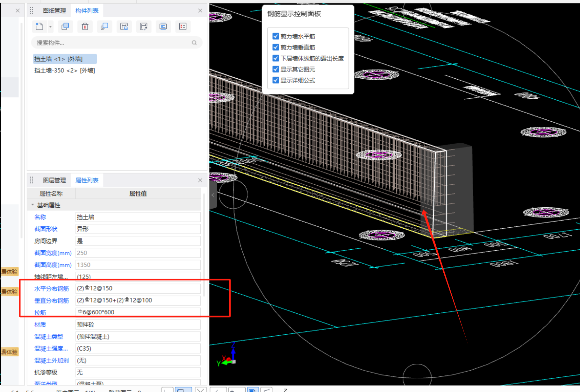The width and height of the screenshot is (580, 392).
Task: Collapse left panel with the side arrow handle
Action: 213,195
